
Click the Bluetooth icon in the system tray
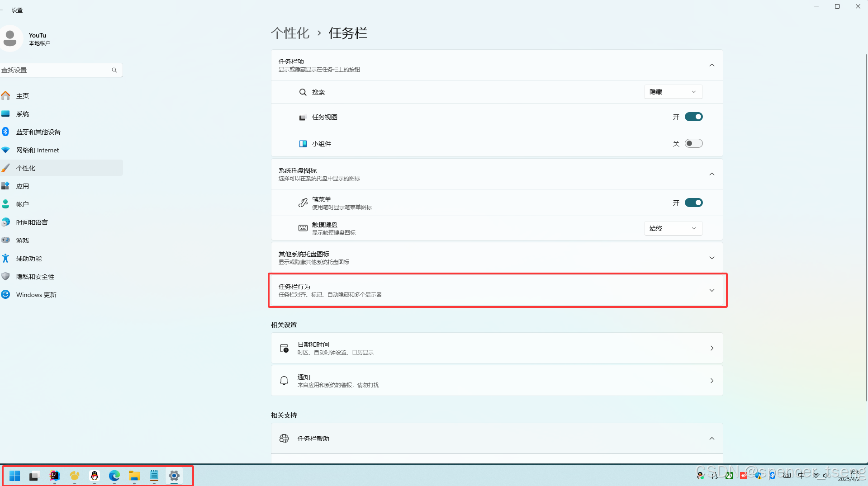click(773, 476)
